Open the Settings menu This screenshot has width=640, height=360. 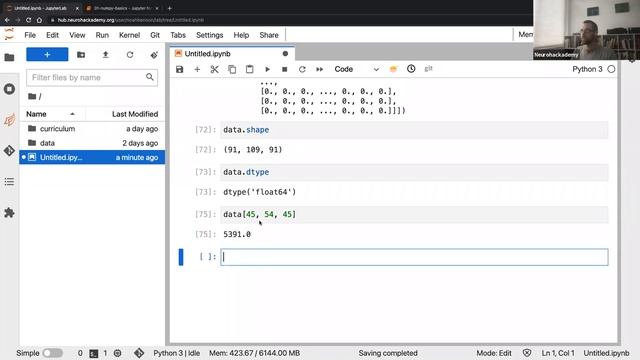click(209, 35)
